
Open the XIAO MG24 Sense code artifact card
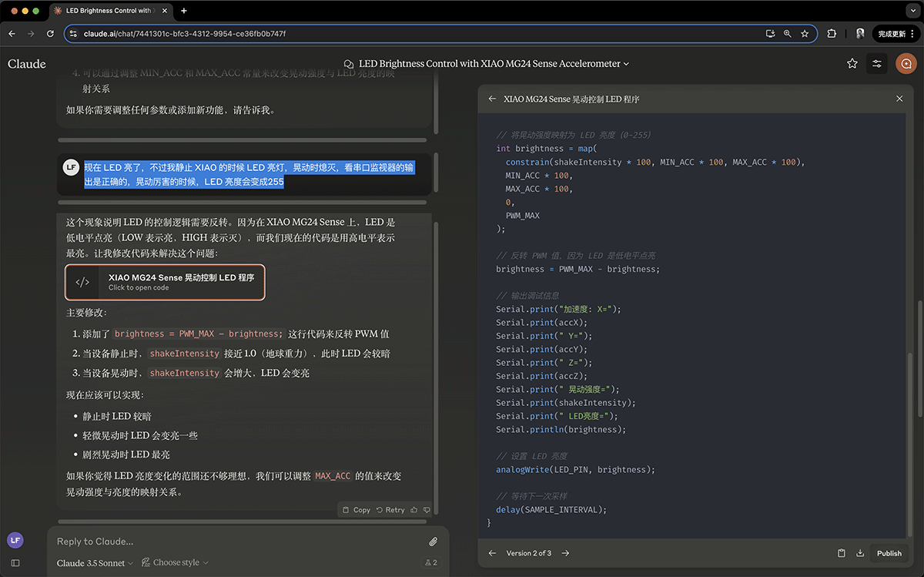click(166, 282)
